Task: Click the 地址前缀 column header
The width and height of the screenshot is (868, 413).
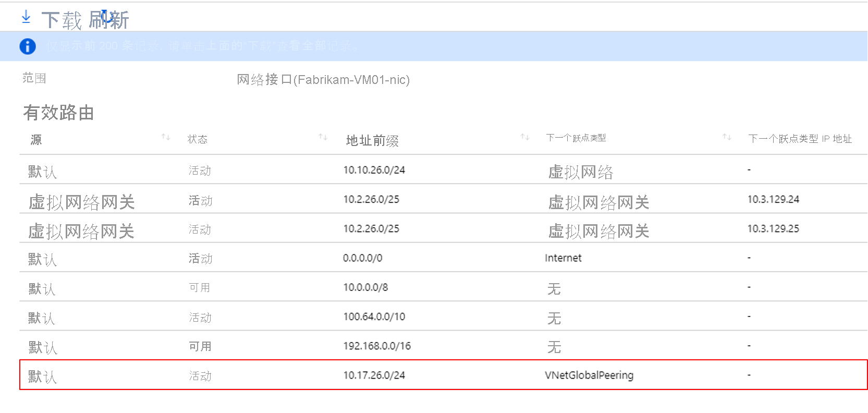Action: point(372,140)
